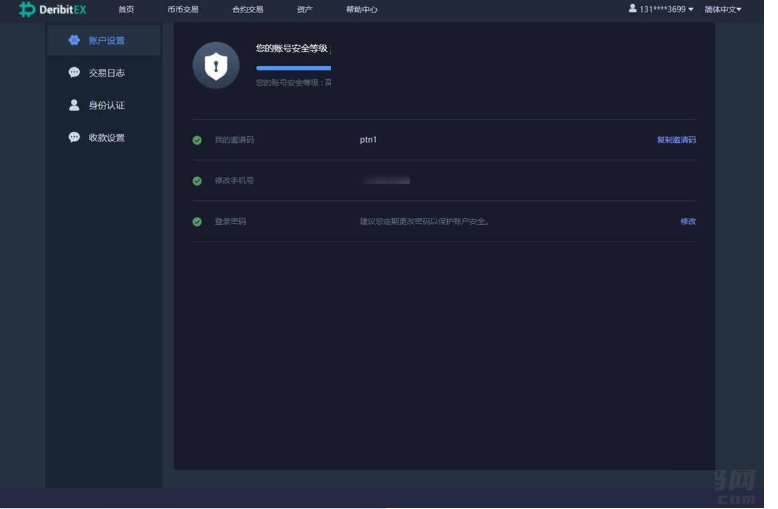Open 身份认证 in the sidebar
Screen dimensions: 778x509
106,105
